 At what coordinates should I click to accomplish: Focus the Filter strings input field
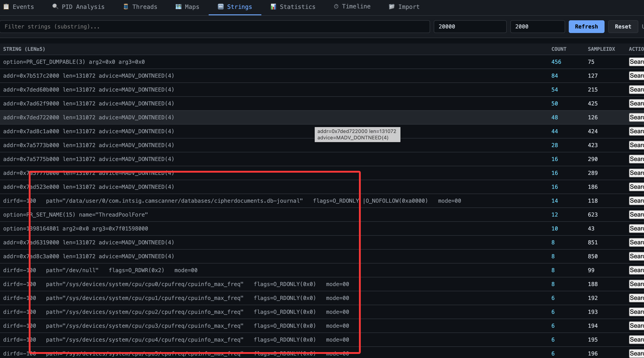pos(215,26)
